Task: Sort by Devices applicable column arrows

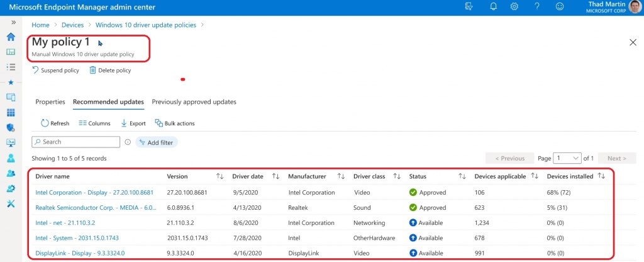Action: [535, 176]
